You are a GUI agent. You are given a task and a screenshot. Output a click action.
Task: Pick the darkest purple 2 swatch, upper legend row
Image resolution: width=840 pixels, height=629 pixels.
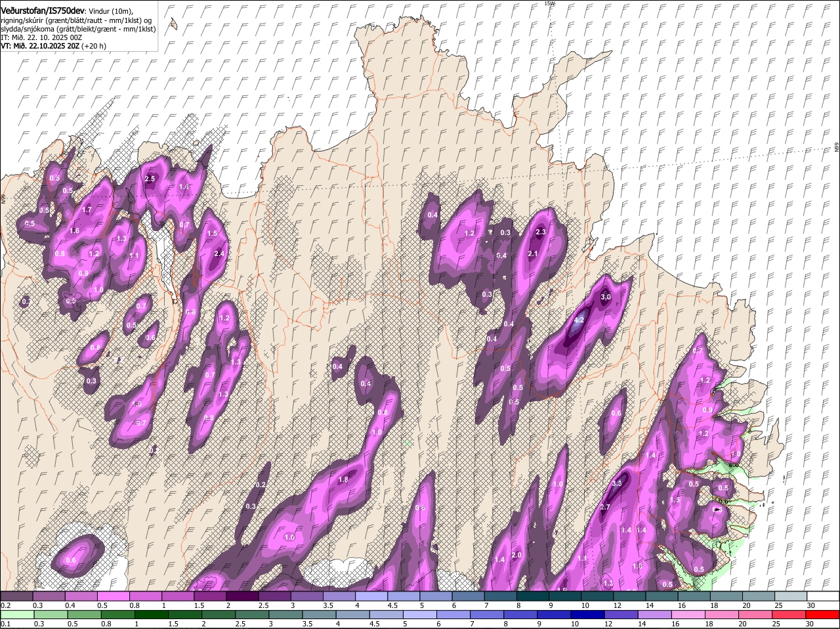[x=242, y=596]
